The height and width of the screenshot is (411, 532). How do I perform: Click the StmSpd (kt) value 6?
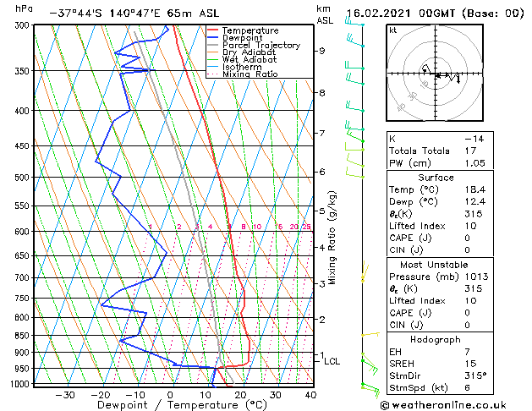click(x=467, y=388)
